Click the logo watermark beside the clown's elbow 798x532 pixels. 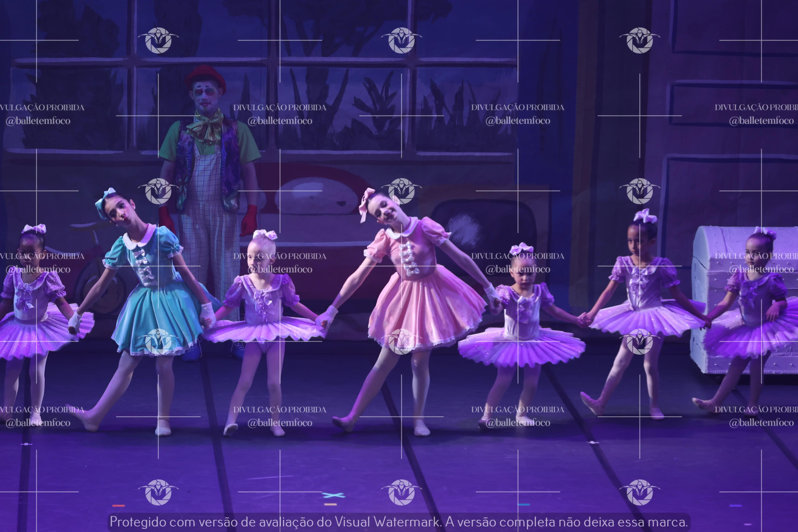(158, 191)
